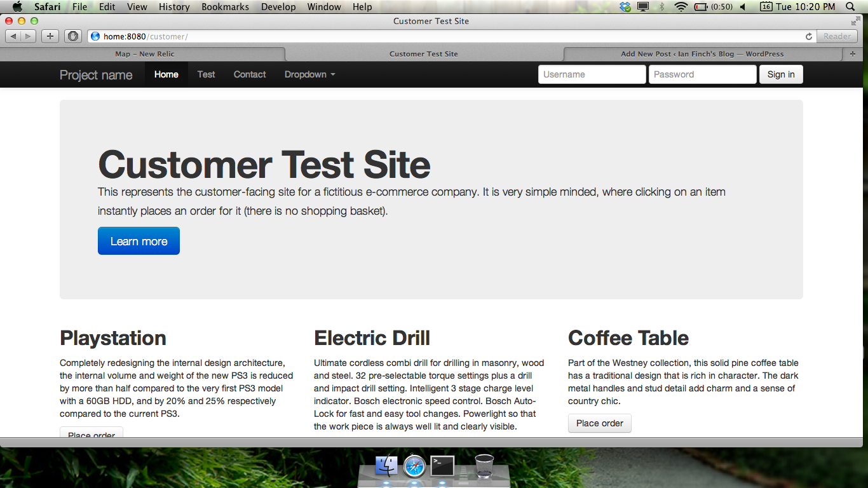Expand the Dropdown menu in the navbar

coord(309,74)
